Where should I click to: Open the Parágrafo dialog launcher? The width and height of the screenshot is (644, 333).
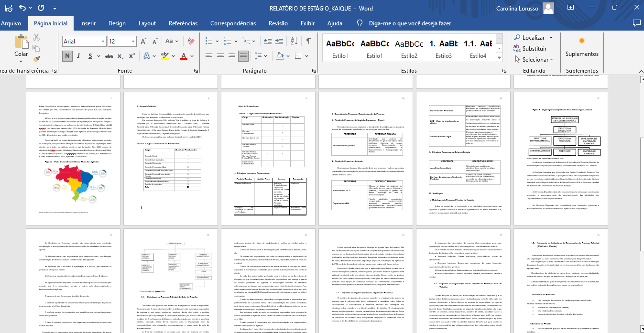click(313, 71)
